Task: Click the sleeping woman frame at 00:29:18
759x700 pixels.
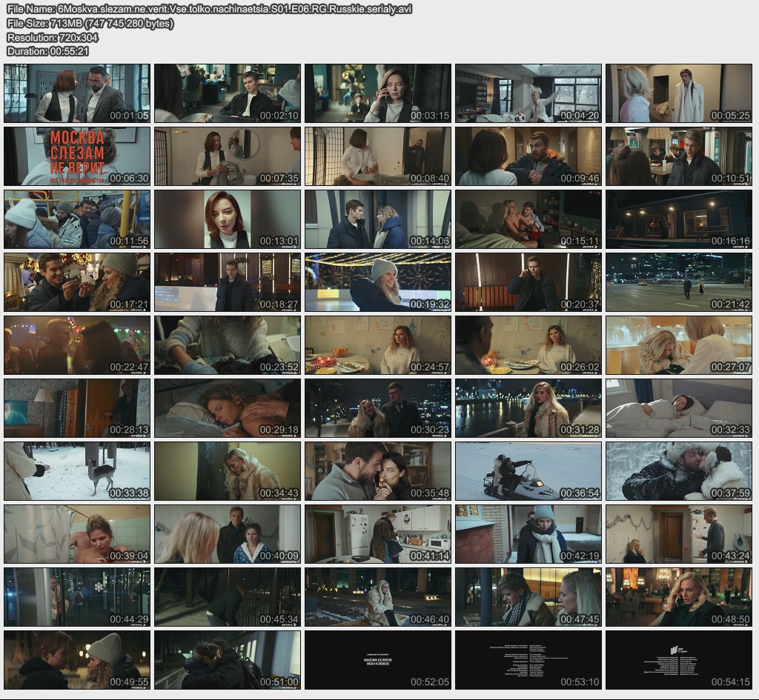Action: coord(228,408)
